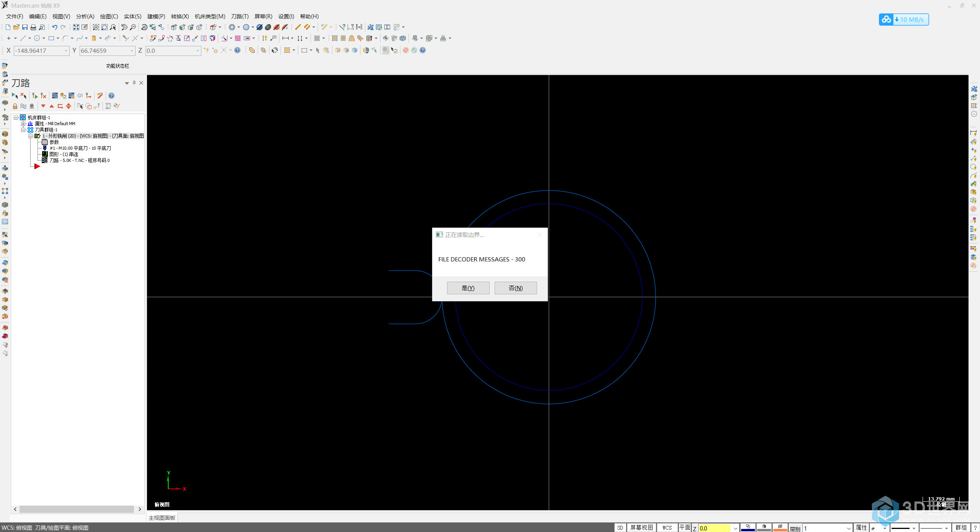Toggle toolpath display wave icon
The height and width of the screenshot is (532, 980).
(x=23, y=106)
